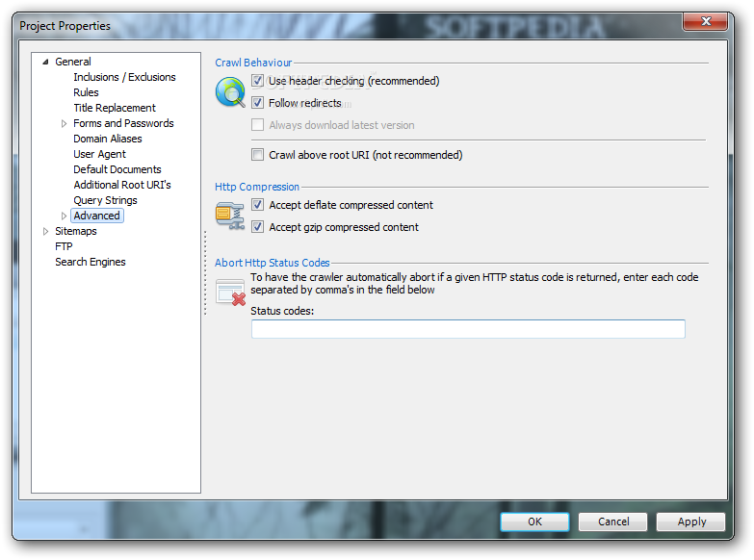This screenshot has width=754, height=560.
Task: Select Forms and Passwords item
Action: (123, 123)
